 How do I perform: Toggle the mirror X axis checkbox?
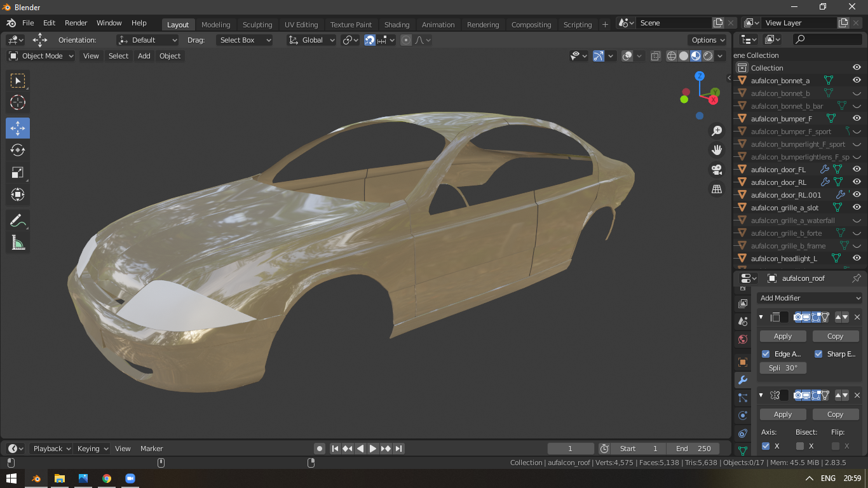[x=766, y=446]
